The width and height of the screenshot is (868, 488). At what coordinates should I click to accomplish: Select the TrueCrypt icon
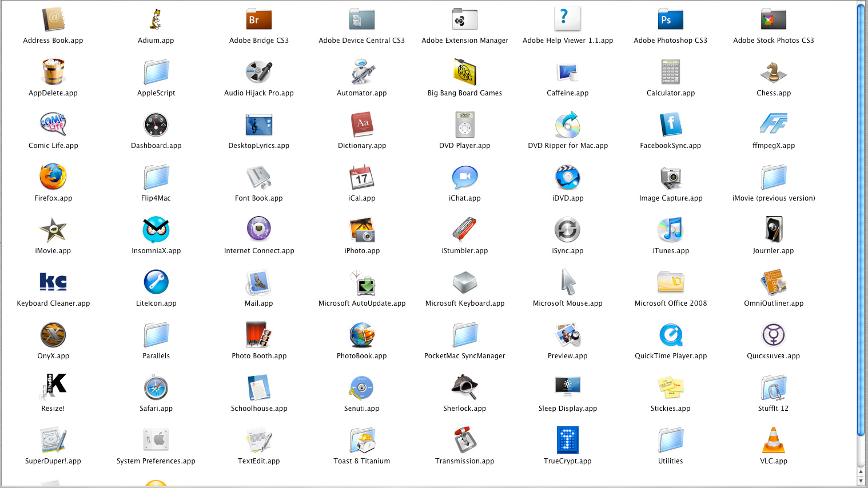(568, 440)
